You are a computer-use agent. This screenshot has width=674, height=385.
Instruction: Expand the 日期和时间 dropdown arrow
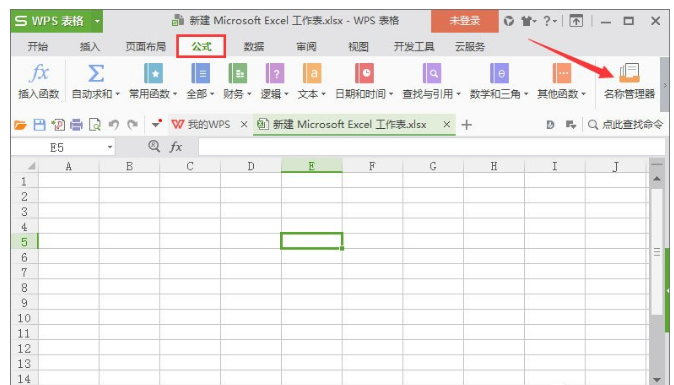click(x=391, y=94)
